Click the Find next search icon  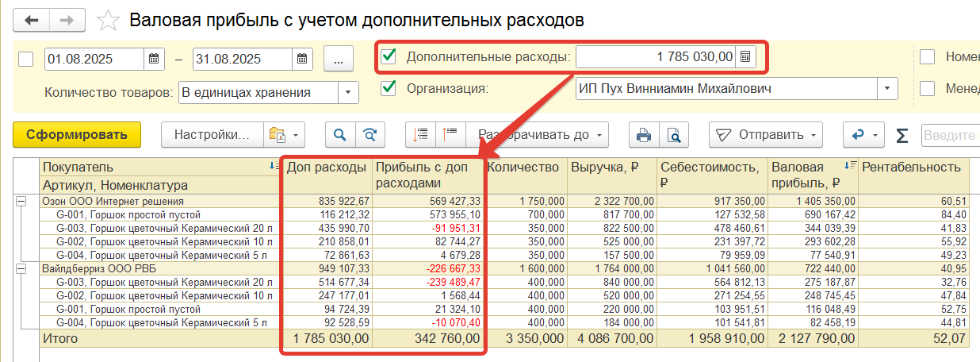coord(369,134)
